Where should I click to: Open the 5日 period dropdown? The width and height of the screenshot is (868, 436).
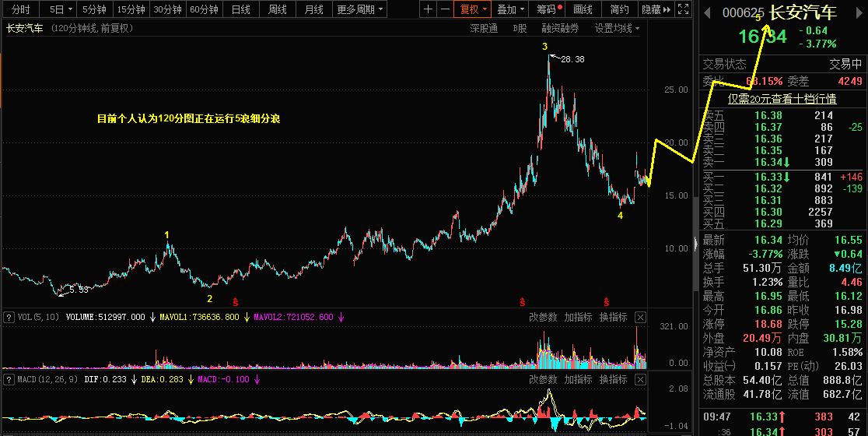57,9
